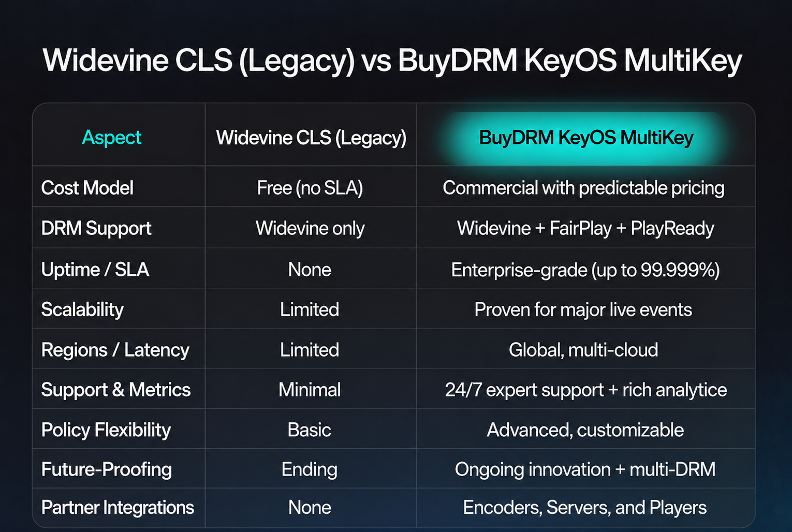Click 'Commercial with predictable pricing' cell
This screenshot has height=532, width=792.
(583, 188)
